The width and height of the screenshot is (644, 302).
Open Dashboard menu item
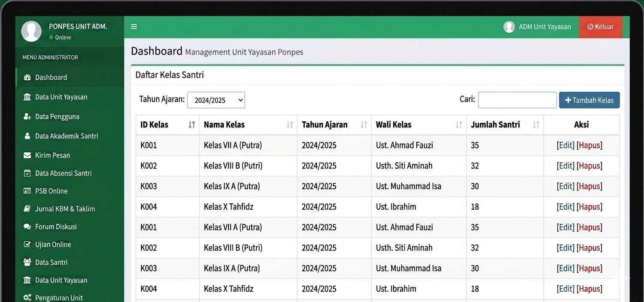pyautogui.click(x=70, y=78)
